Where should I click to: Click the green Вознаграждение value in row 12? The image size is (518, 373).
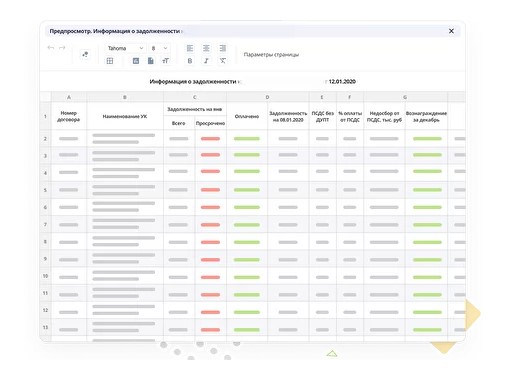point(427,312)
